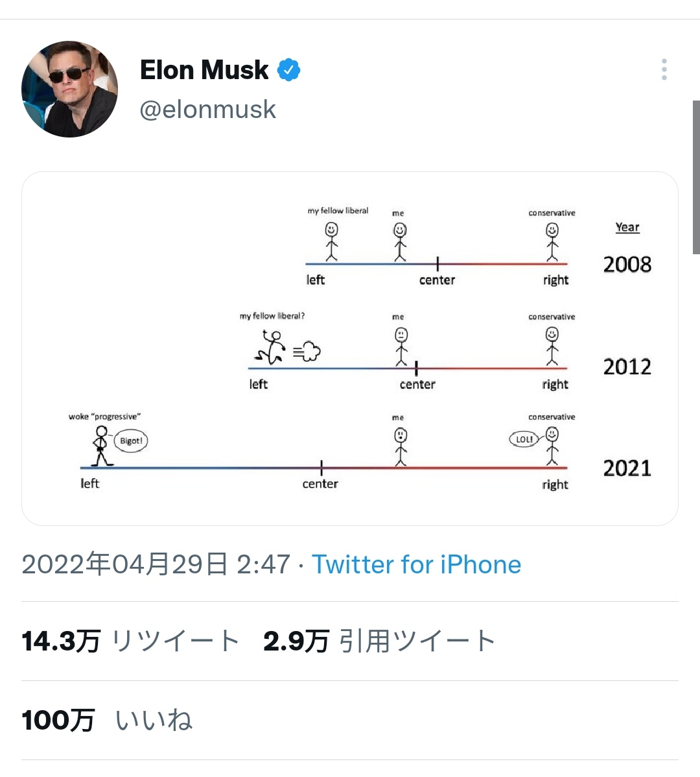Click the blue verified badge

click(289, 70)
